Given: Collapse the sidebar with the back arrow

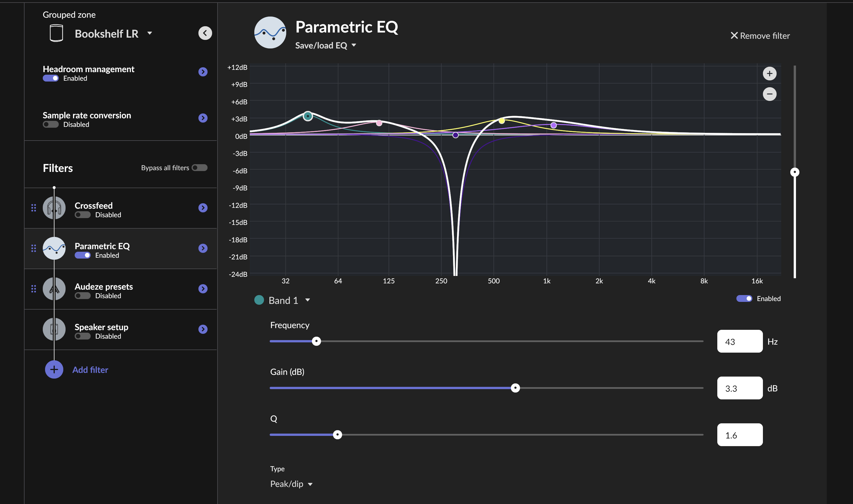Looking at the screenshot, I should coord(205,33).
